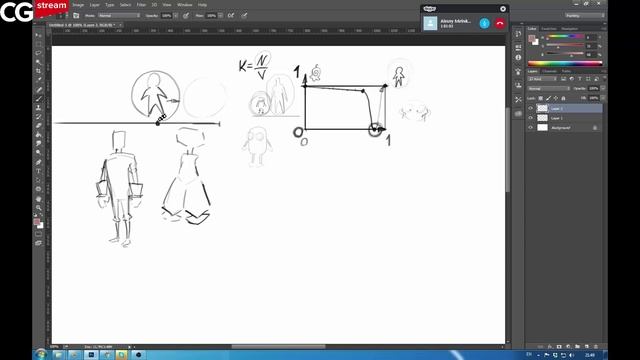Toggle pressure for opacity button
This screenshot has width=640, height=360.
tap(186, 16)
